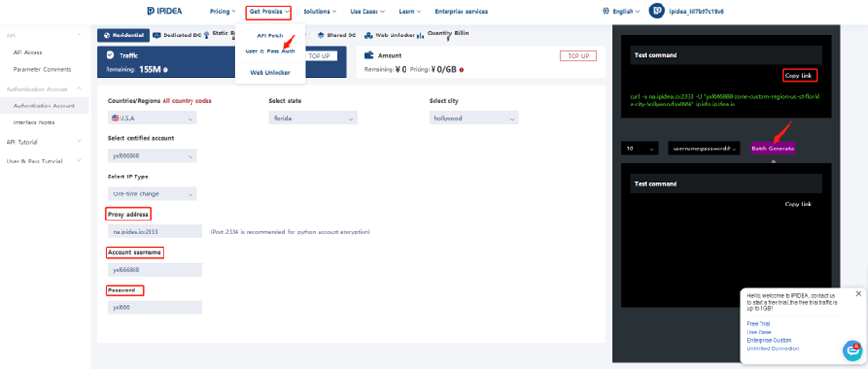Click the Traffic checkmark icon
This screenshot has width=868, height=369.
coord(110,55)
